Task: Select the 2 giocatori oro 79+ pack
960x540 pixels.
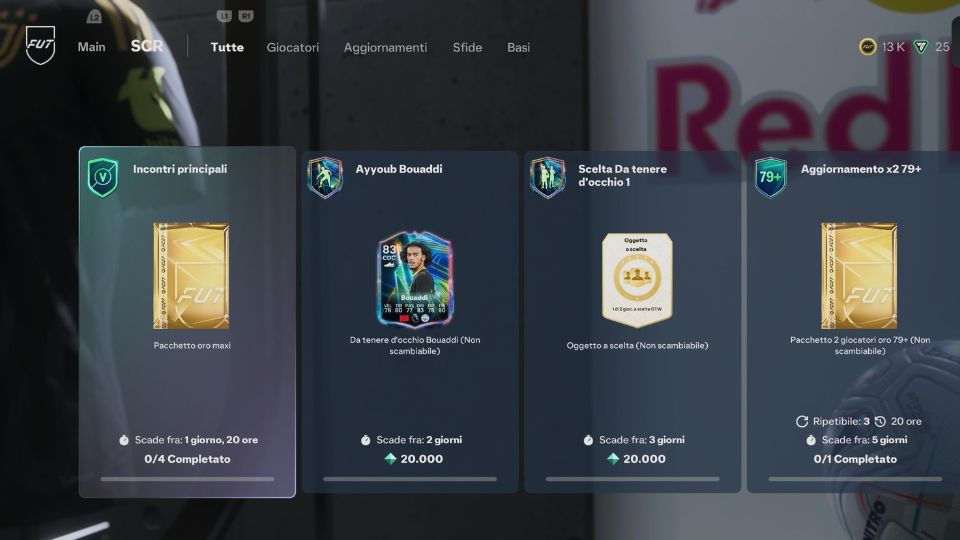Action: 859,276
